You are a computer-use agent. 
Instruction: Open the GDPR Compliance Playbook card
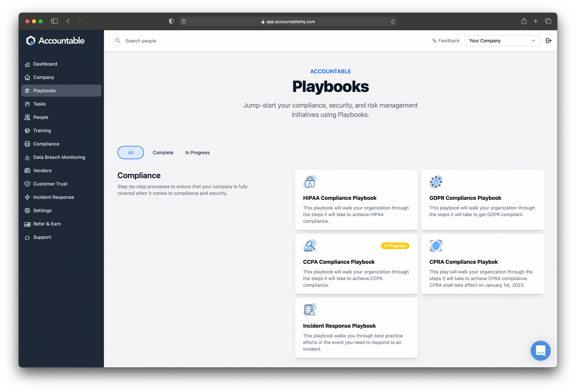tap(482, 200)
